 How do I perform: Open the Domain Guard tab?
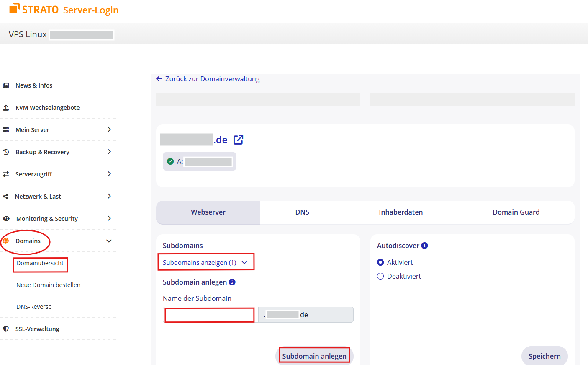[x=516, y=212]
